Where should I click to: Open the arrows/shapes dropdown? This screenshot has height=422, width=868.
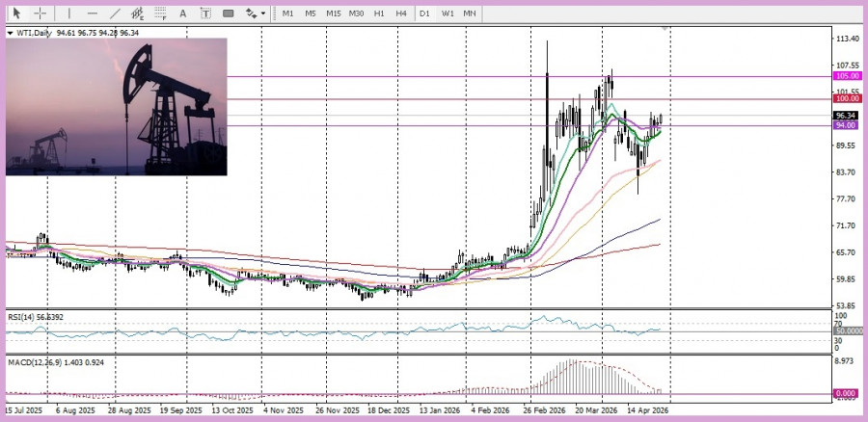(254, 13)
